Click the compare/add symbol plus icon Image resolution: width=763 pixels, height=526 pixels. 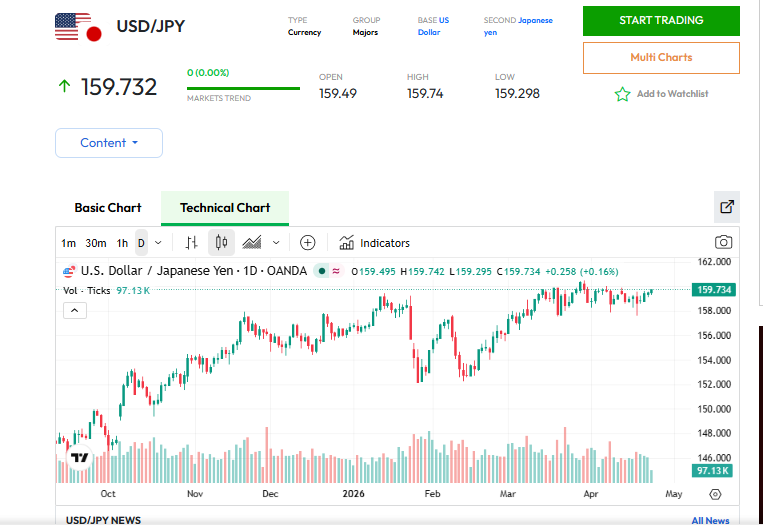(x=307, y=242)
